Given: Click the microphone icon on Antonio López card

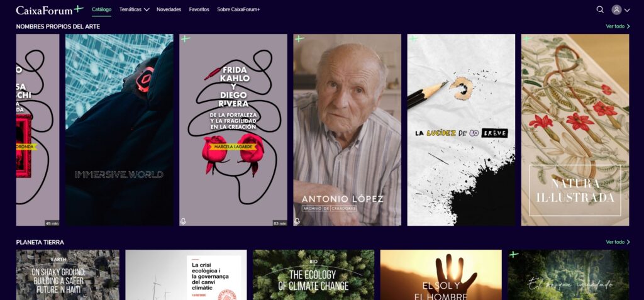Looking at the screenshot, I should [x=297, y=221].
